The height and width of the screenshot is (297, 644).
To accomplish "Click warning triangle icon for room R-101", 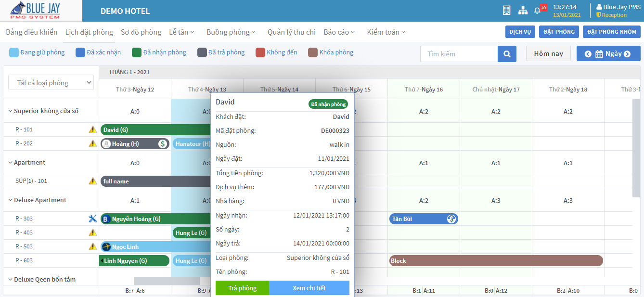I will click(x=92, y=129).
